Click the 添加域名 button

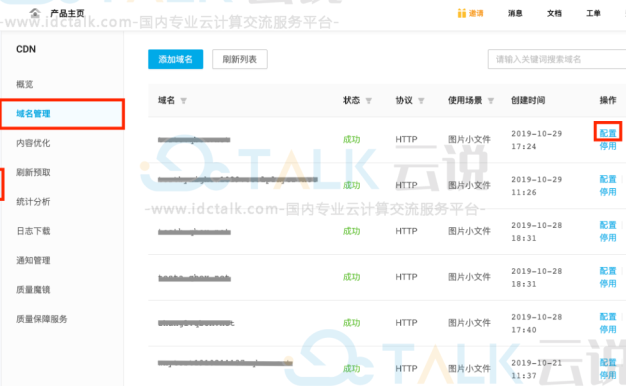(175, 59)
